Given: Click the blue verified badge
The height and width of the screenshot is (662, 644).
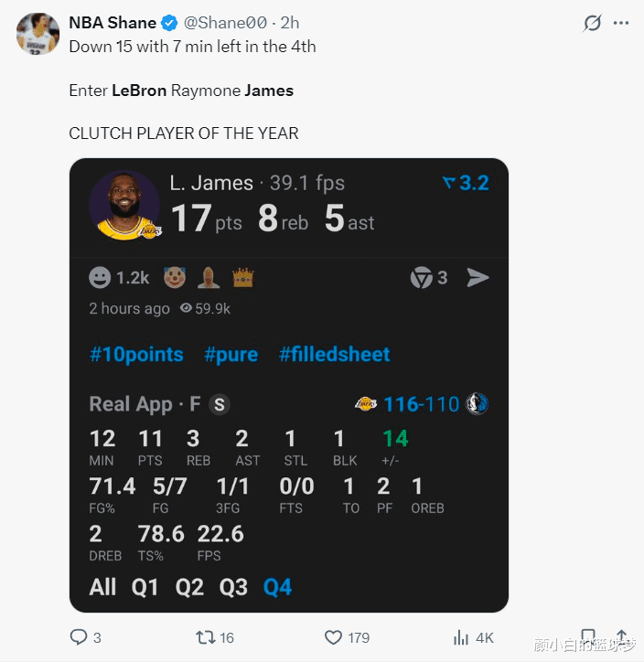Looking at the screenshot, I should tap(170, 23).
